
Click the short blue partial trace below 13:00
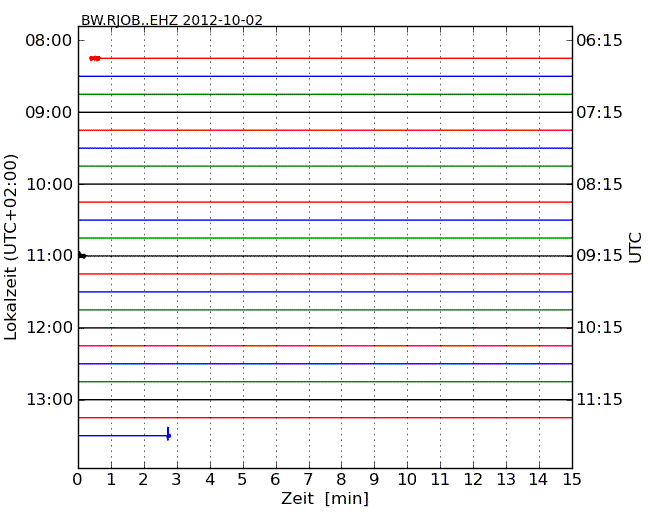pyautogui.click(x=123, y=435)
